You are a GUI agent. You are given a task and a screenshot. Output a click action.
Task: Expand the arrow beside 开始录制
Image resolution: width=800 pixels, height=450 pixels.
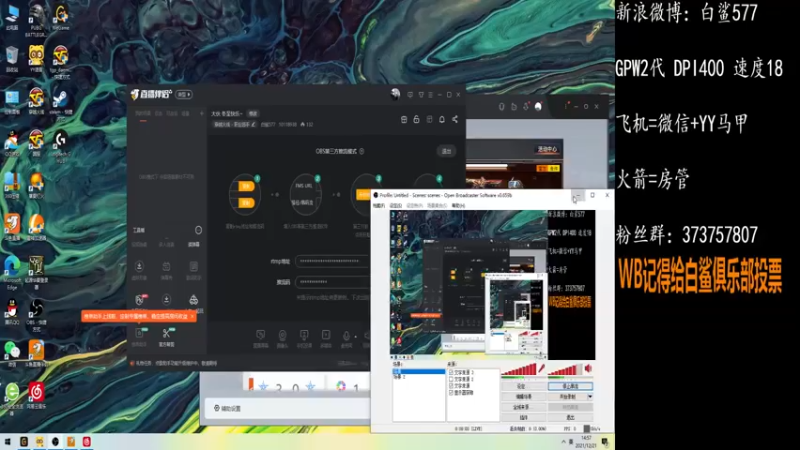tap(590, 396)
